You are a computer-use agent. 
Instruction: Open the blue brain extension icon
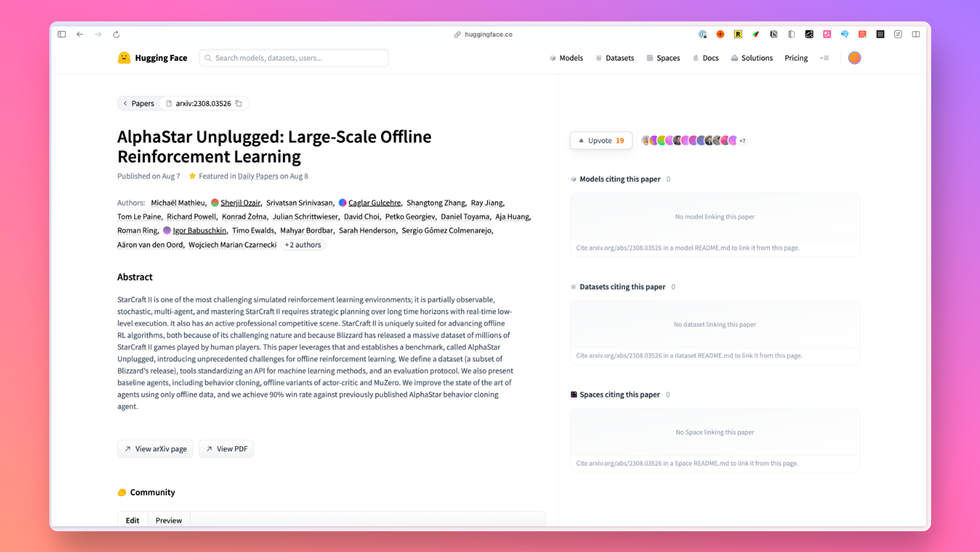pos(845,34)
